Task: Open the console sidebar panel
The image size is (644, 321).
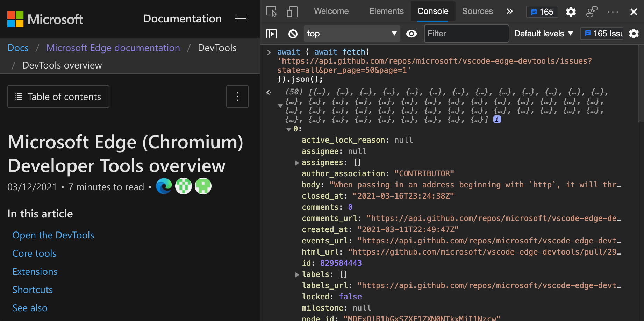Action: (271, 34)
